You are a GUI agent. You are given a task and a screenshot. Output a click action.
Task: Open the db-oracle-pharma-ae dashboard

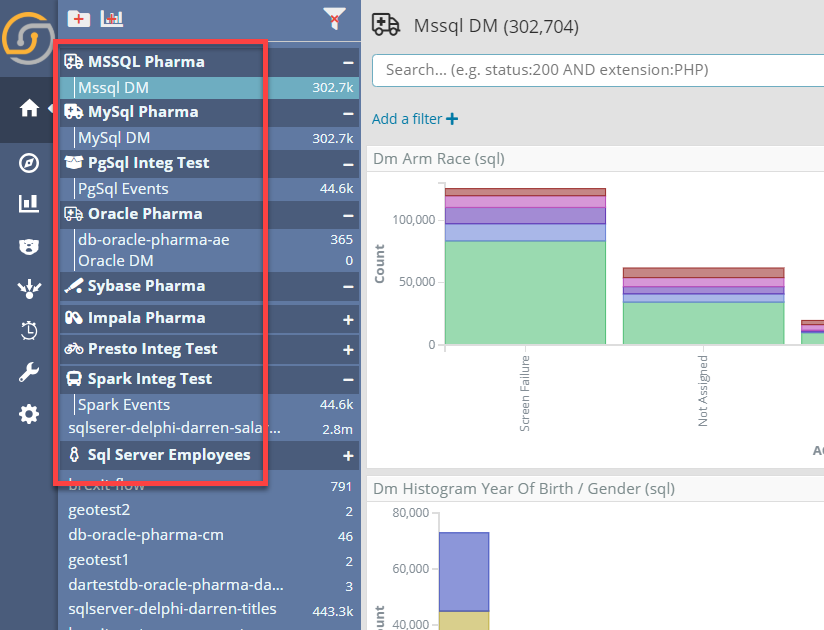209,240
